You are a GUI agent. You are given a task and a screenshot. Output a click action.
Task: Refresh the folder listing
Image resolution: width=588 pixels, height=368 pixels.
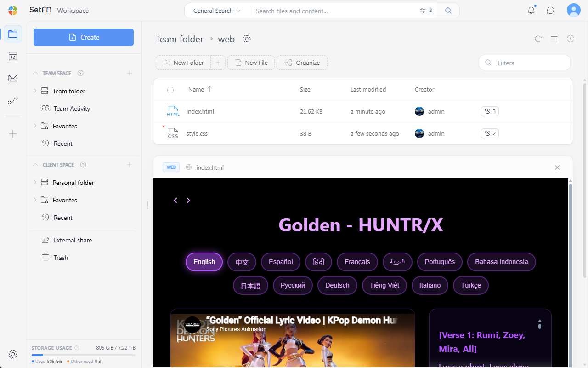pos(538,39)
